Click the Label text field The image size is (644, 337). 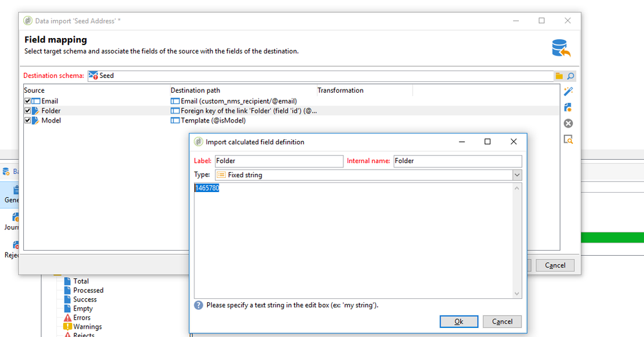click(278, 161)
